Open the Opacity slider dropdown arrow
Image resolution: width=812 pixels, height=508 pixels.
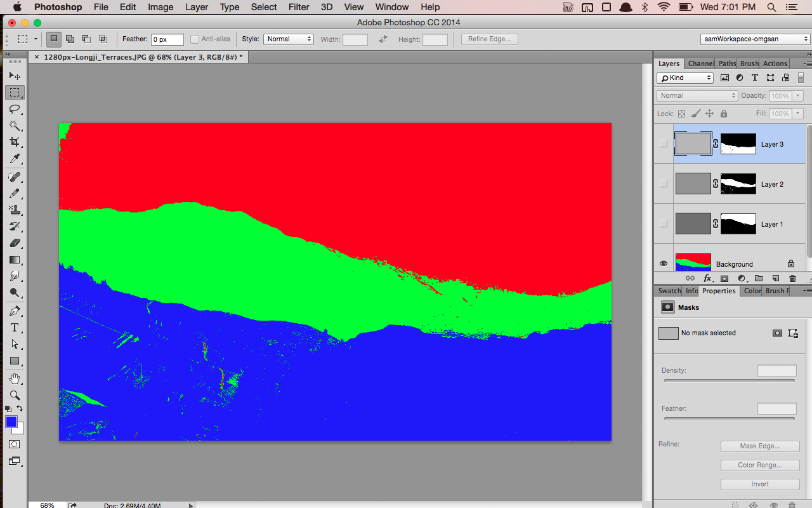pyautogui.click(x=798, y=96)
